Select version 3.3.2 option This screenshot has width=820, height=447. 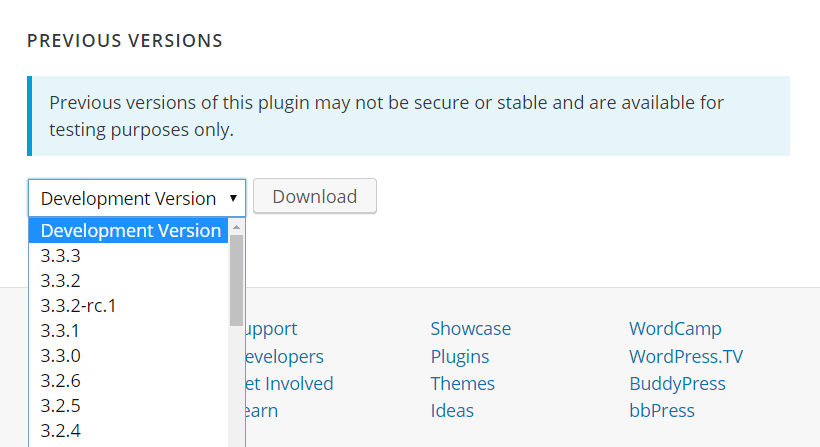61,281
